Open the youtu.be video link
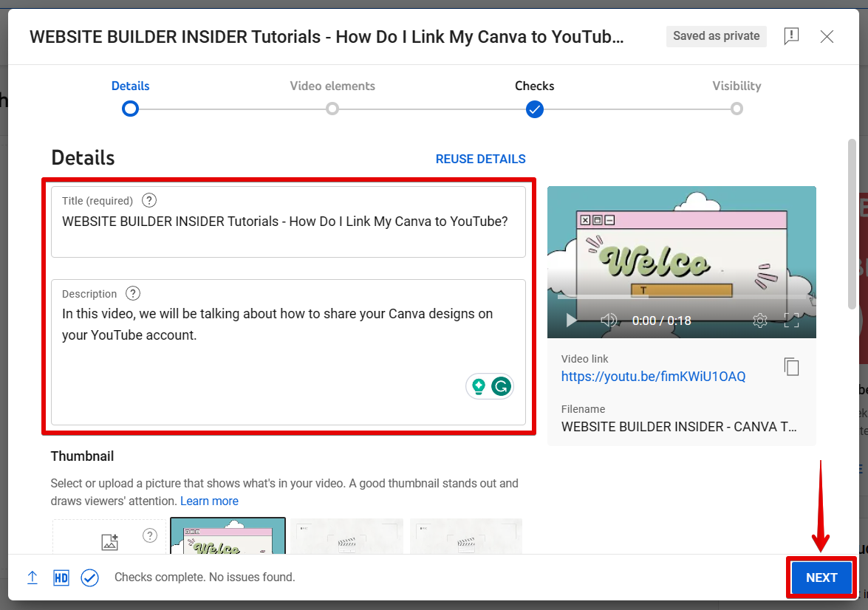The image size is (868, 610). (x=653, y=377)
